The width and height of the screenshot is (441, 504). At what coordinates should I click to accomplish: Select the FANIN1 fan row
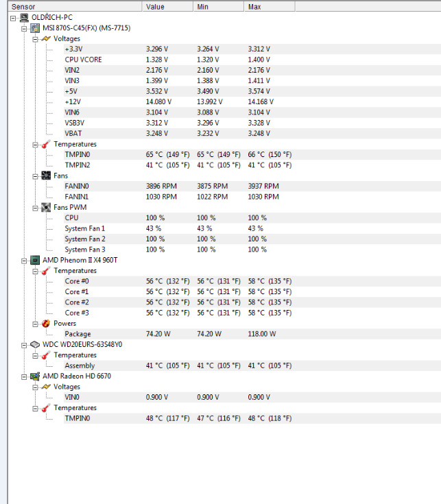point(252,197)
